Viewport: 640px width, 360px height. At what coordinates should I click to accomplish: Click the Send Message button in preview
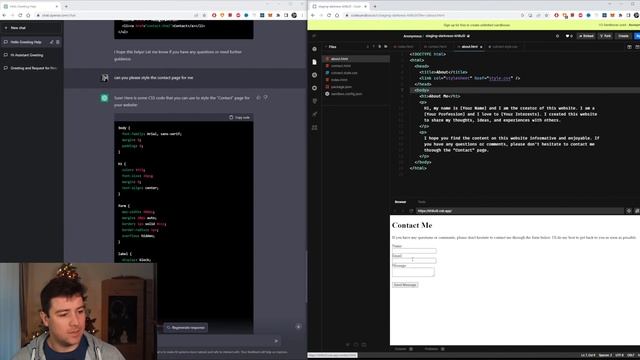[405, 284]
